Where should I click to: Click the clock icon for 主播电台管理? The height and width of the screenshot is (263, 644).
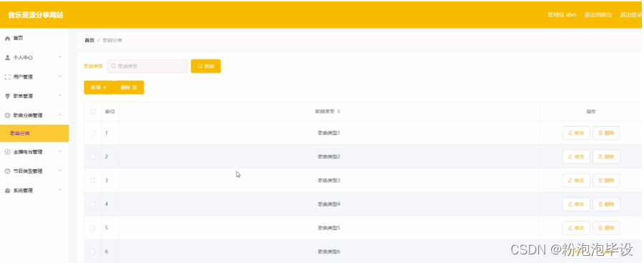[7, 152]
